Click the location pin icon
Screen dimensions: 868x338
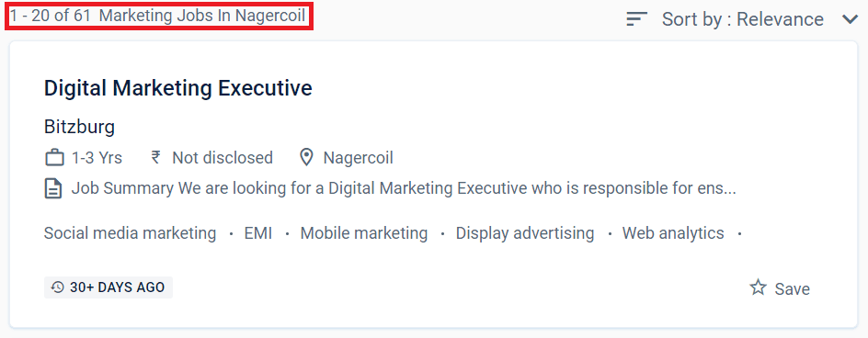click(306, 158)
